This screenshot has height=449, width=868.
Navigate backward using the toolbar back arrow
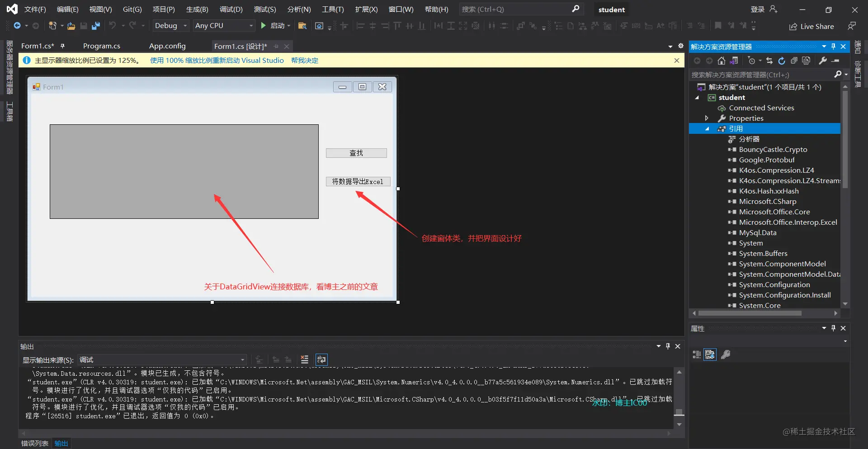17,26
